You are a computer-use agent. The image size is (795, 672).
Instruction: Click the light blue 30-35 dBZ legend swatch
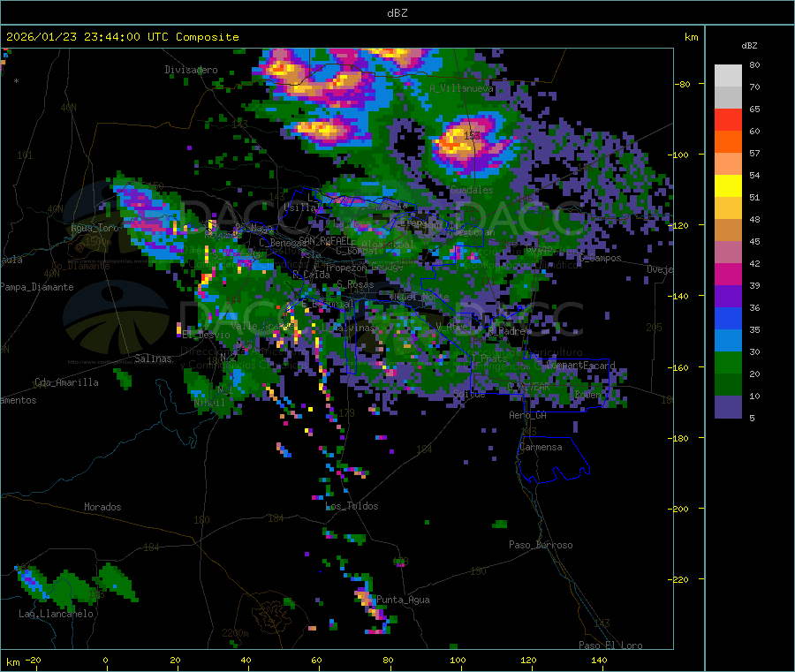click(728, 341)
